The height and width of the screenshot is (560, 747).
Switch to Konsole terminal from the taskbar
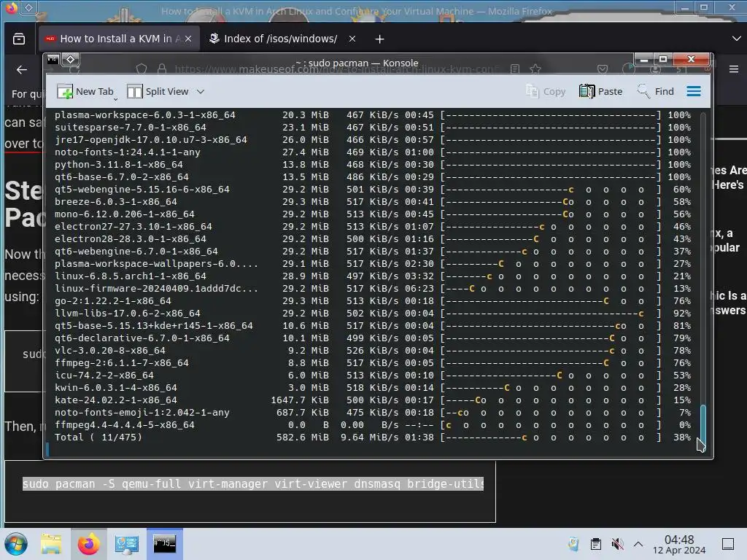click(x=164, y=544)
